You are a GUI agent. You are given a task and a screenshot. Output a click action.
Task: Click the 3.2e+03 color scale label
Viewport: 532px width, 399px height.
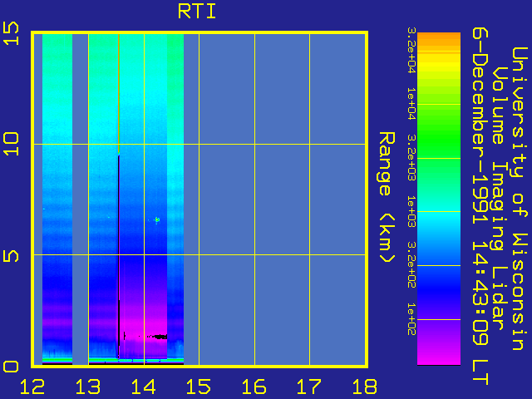click(411, 158)
